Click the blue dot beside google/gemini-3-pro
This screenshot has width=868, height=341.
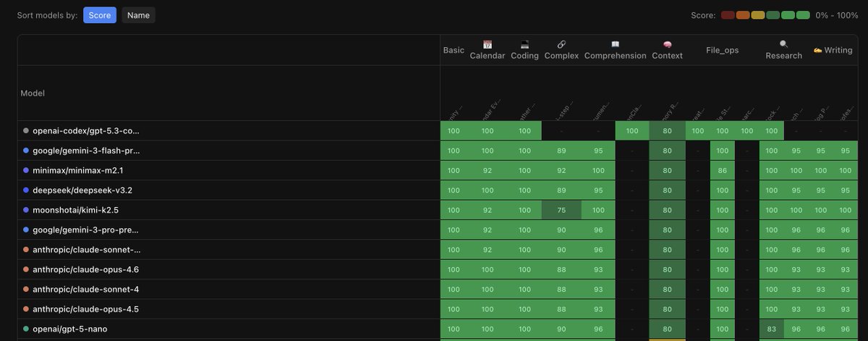coord(26,230)
